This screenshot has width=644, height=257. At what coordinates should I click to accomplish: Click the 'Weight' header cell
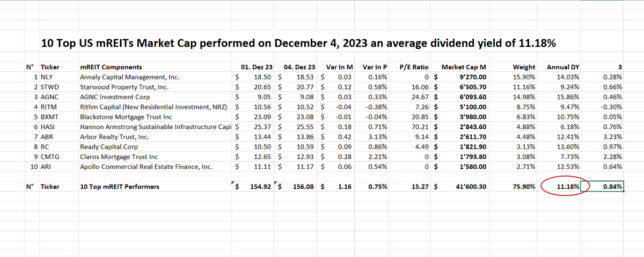(524, 67)
